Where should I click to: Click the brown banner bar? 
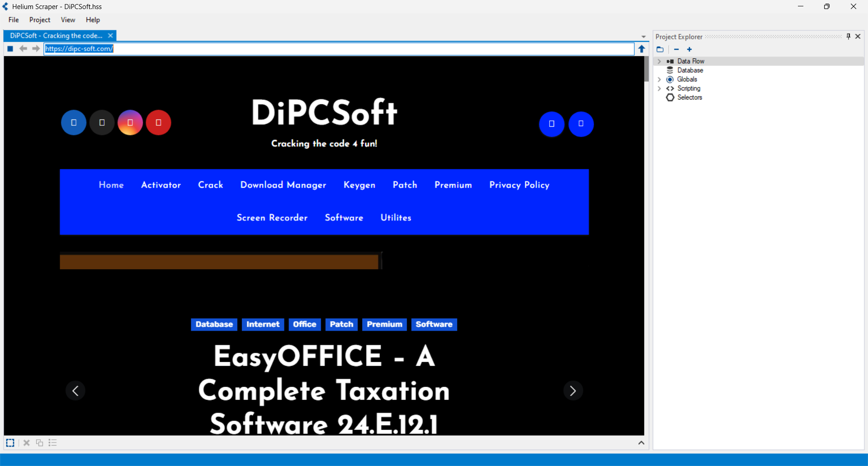tap(219, 262)
